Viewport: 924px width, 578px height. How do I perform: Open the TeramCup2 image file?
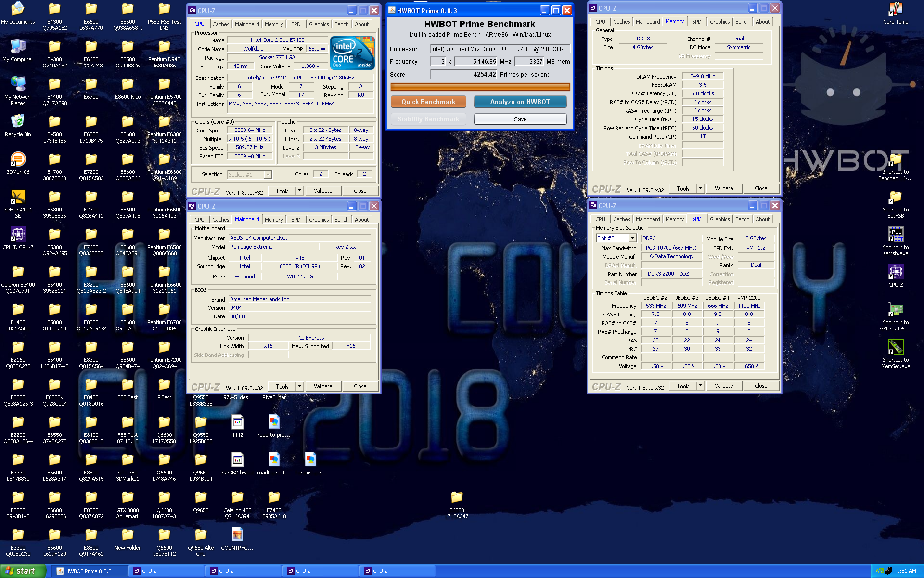pyautogui.click(x=310, y=464)
